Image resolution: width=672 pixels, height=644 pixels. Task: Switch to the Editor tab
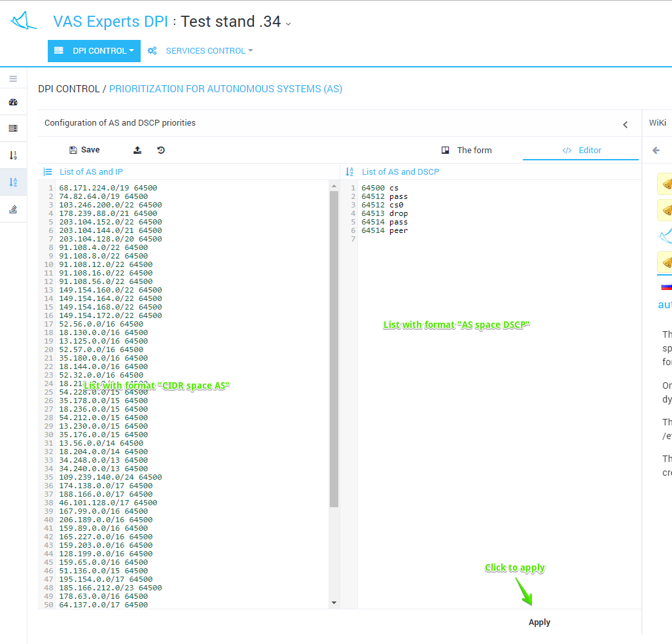pyautogui.click(x=582, y=150)
